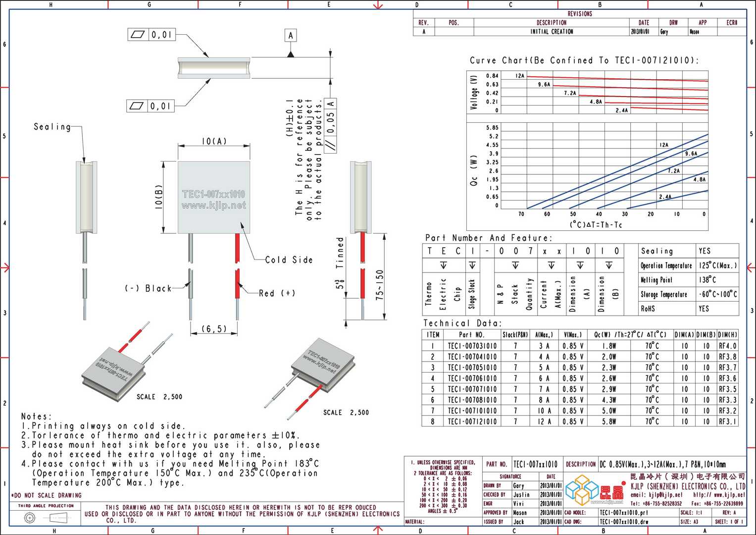Click the CAD model name TEC1-007xx1010.prt
This screenshot has height=535, width=756.
tap(623, 513)
